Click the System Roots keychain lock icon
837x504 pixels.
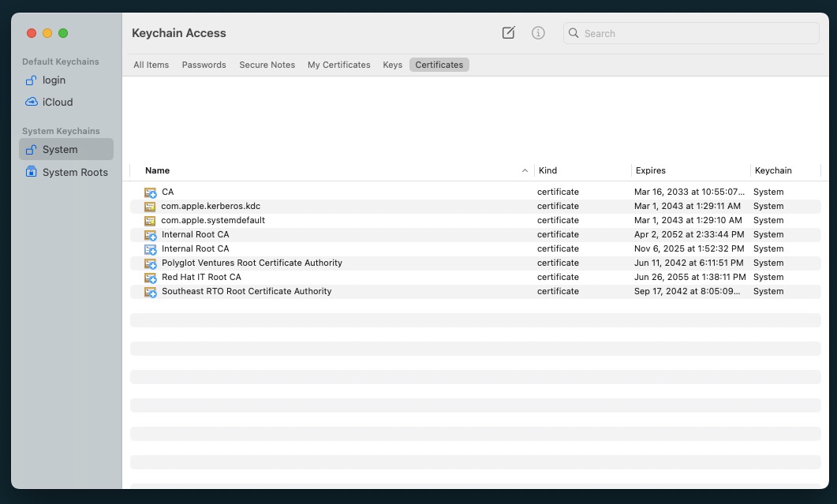coord(32,172)
